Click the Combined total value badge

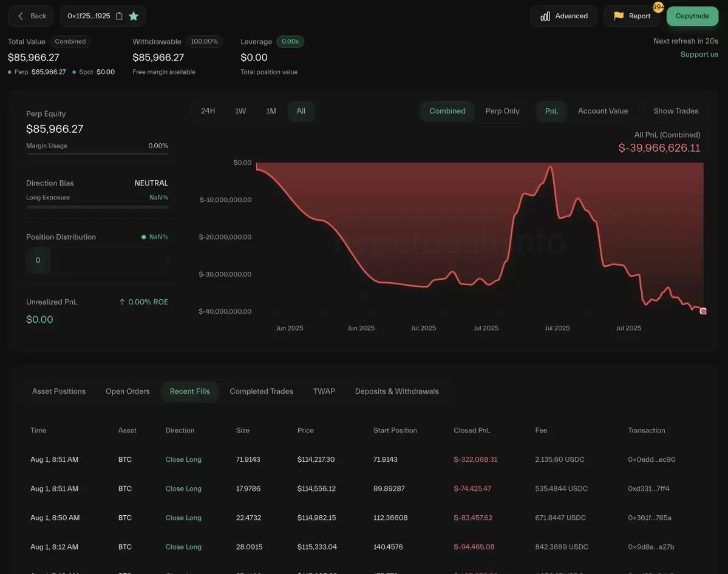[x=70, y=41]
